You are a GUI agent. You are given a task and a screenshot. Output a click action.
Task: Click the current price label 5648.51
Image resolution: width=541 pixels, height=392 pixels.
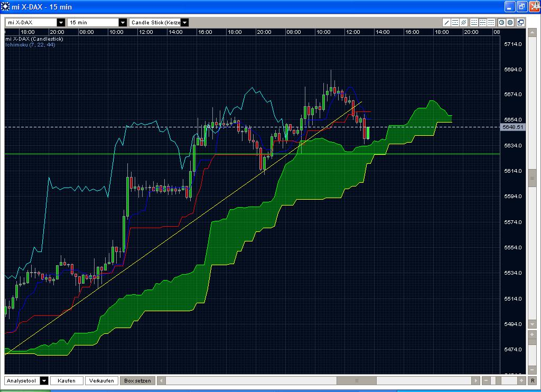(512, 127)
